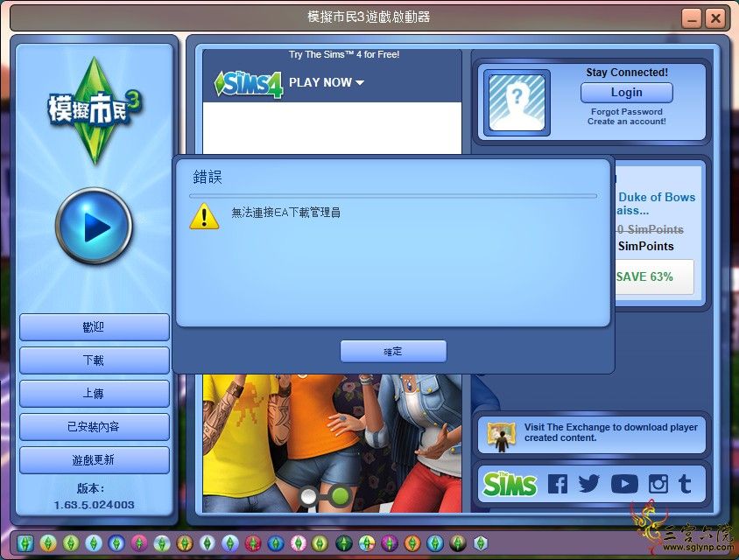
Task: Click the Forgot Password link
Action: point(626,112)
